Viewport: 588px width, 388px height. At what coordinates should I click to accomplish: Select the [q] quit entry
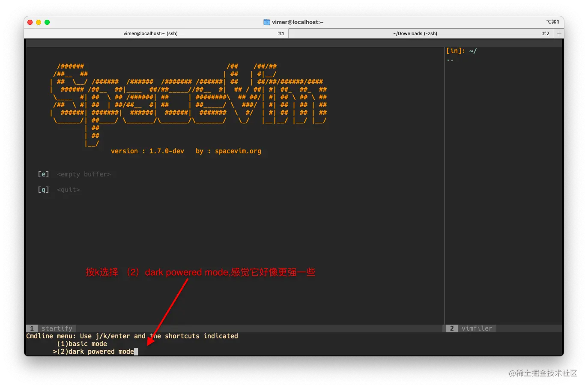[x=59, y=190]
